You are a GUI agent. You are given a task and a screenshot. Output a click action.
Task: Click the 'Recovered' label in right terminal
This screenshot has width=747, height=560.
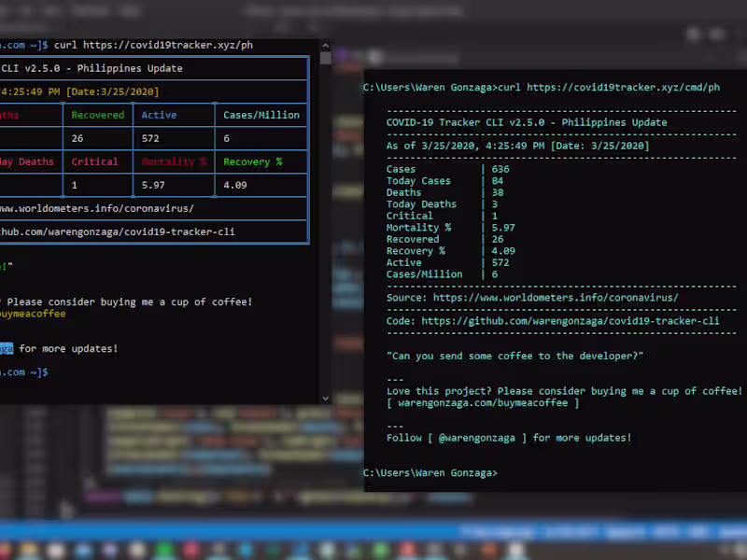point(413,239)
